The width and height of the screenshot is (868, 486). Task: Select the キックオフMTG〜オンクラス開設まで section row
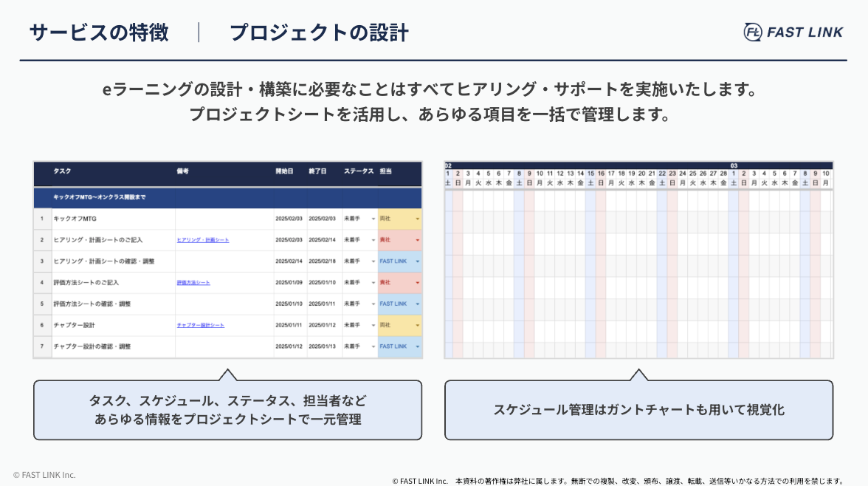(227, 197)
